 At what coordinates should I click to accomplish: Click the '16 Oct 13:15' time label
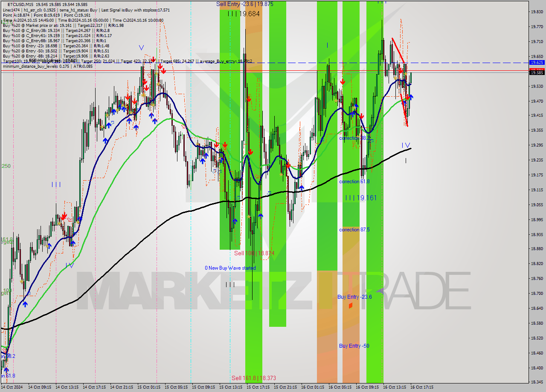[395, 387]
